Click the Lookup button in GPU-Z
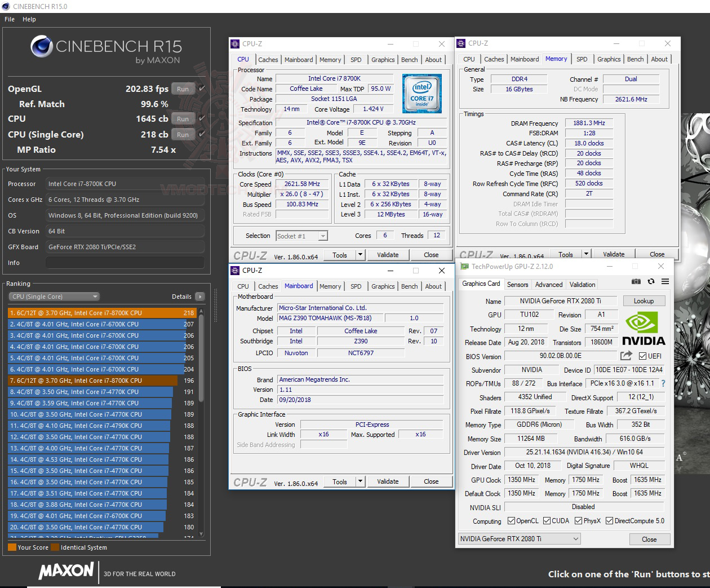The image size is (710, 588). (644, 300)
